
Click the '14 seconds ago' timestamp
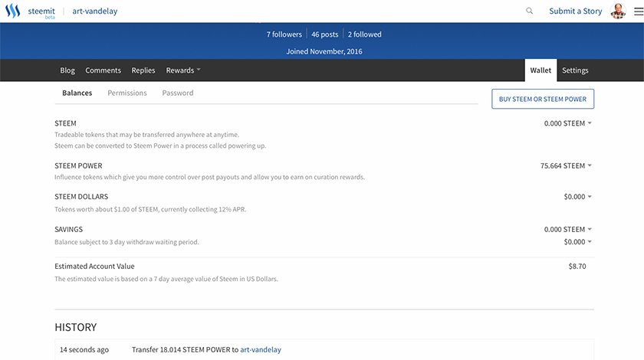coord(84,350)
